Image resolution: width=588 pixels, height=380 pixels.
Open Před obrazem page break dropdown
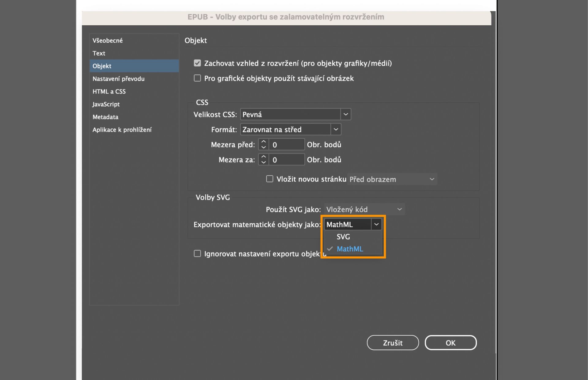[392, 179]
